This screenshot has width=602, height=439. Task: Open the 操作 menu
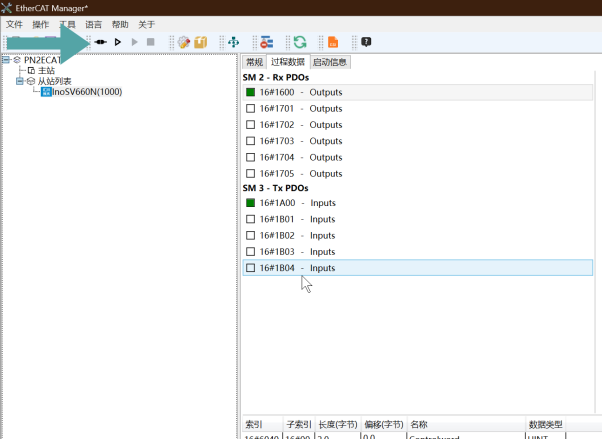[41, 25]
